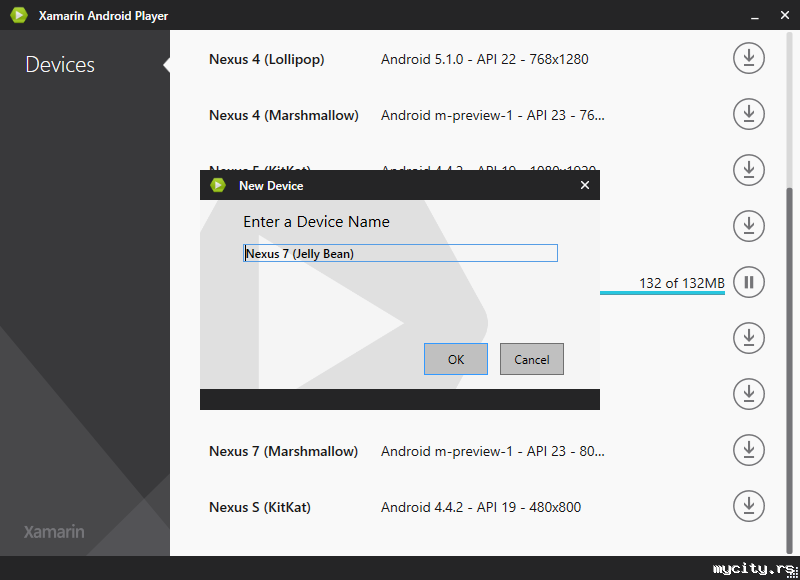Click 'Android 5.1.0 - API 22 - 768x1280' text
Screen dimensions: 800x580
(x=485, y=59)
